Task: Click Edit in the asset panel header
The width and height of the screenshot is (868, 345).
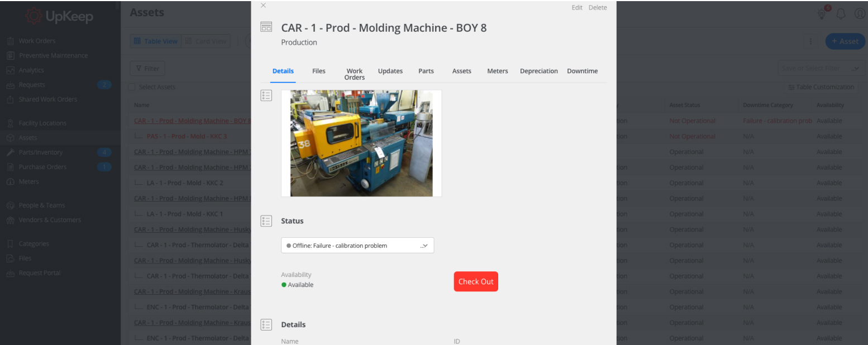Action: [577, 8]
